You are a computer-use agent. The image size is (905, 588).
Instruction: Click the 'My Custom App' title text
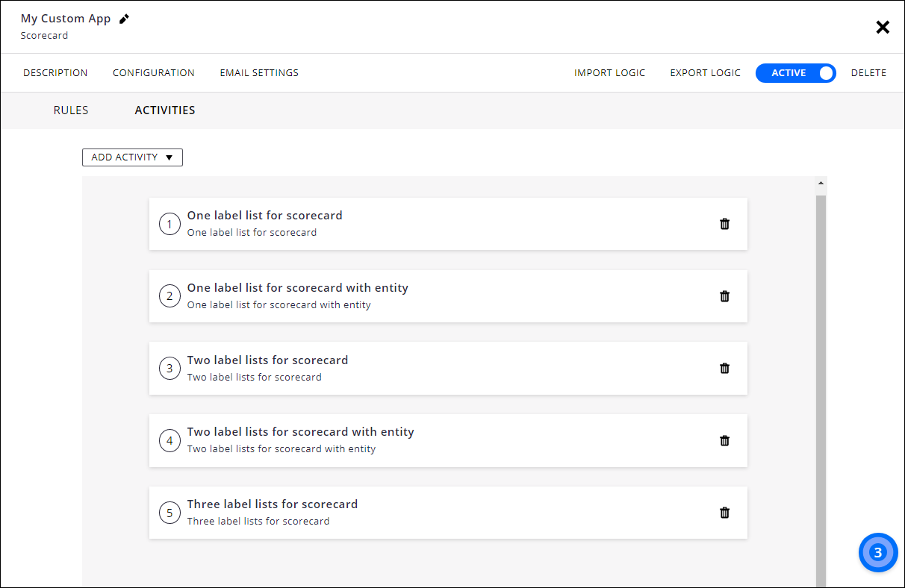coord(66,19)
